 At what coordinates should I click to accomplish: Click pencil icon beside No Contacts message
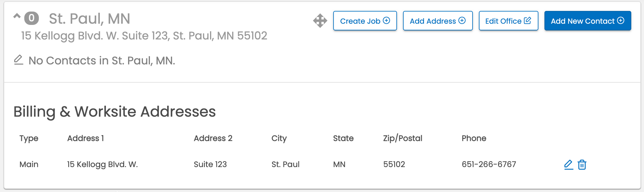(19, 60)
